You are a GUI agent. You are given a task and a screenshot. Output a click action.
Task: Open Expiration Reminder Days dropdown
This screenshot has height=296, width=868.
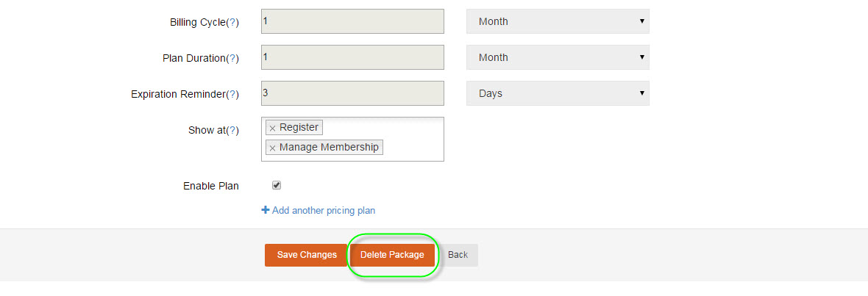point(558,93)
